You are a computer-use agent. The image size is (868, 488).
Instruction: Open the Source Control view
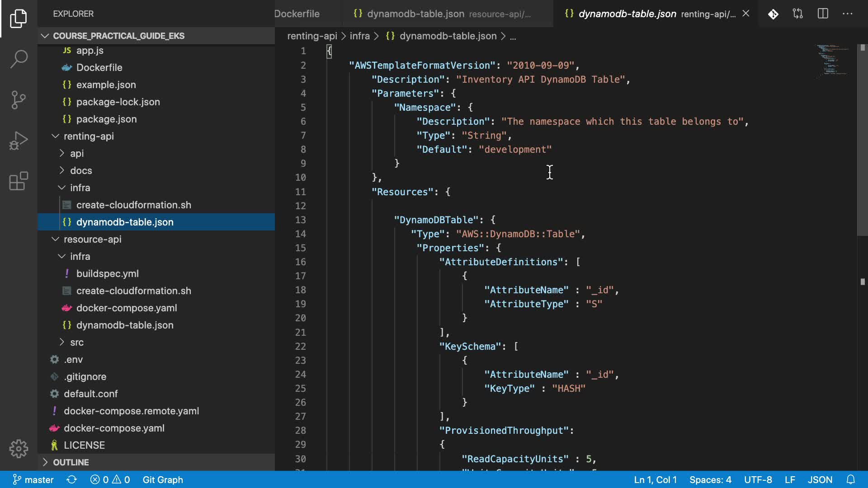coord(19,99)
